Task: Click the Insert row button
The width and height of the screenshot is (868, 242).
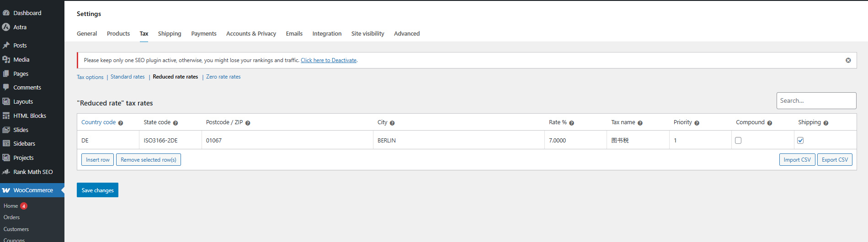Action: pyautogui.click(x=98, y=160)
